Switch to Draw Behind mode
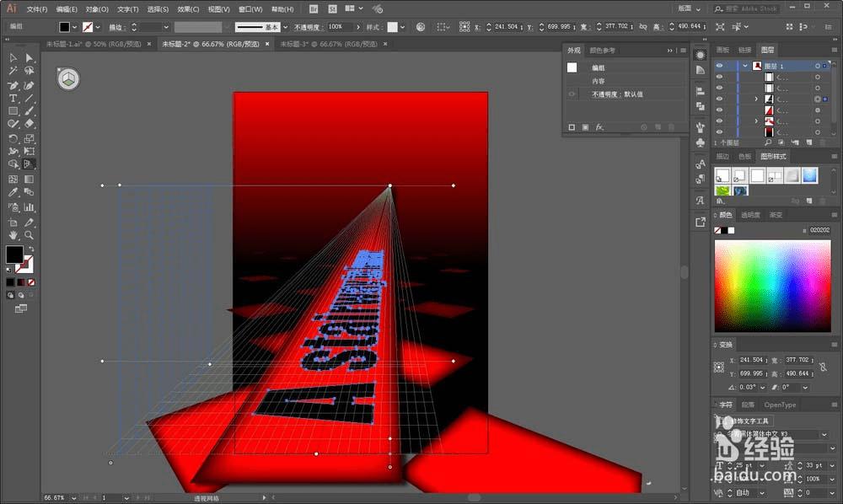This screenshot has width=843, height=504. (21, 295)
